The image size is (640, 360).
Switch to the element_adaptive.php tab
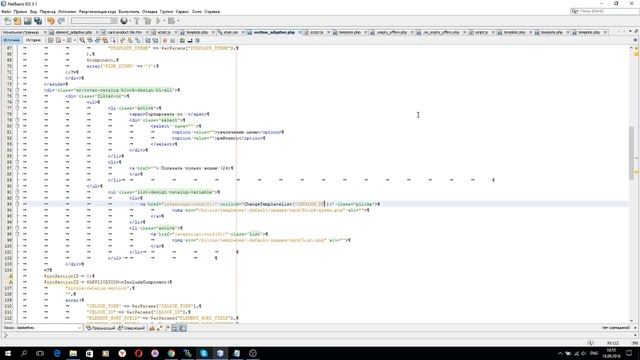pos(74,32)
